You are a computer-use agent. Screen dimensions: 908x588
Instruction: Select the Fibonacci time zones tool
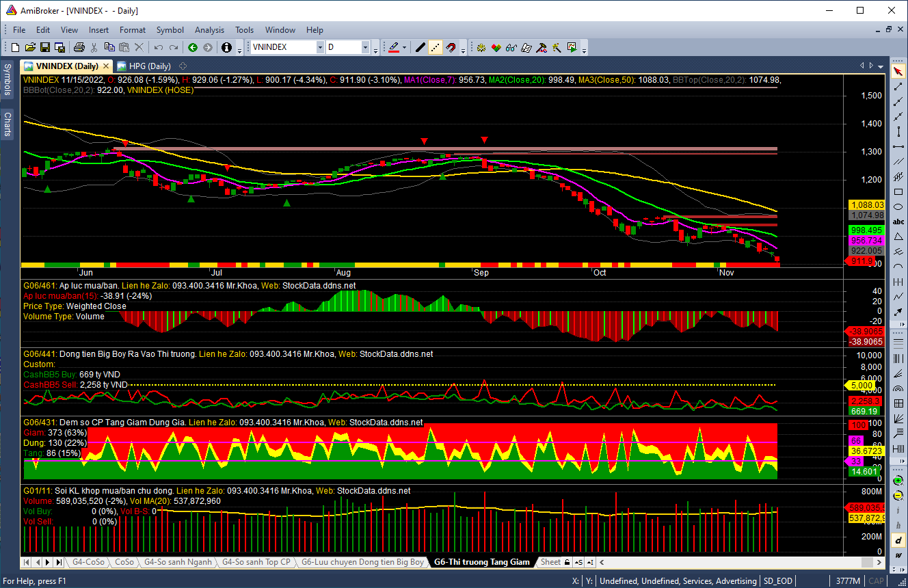point(898,358)
